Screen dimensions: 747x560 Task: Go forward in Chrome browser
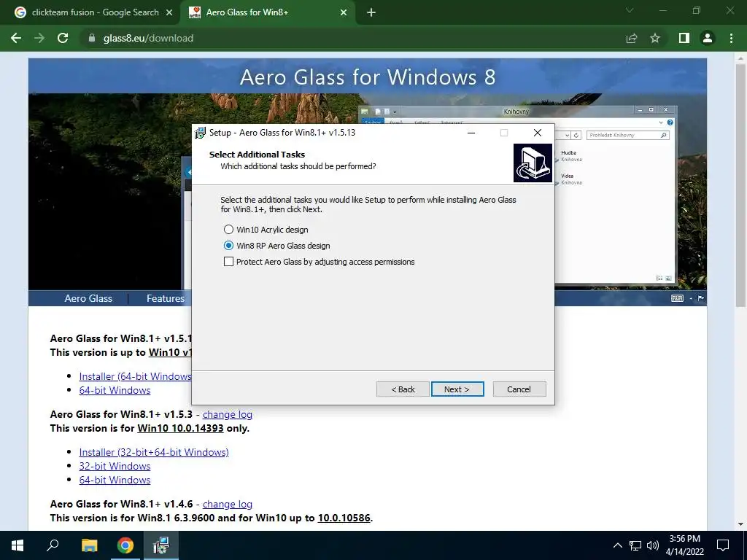[39, 38]
